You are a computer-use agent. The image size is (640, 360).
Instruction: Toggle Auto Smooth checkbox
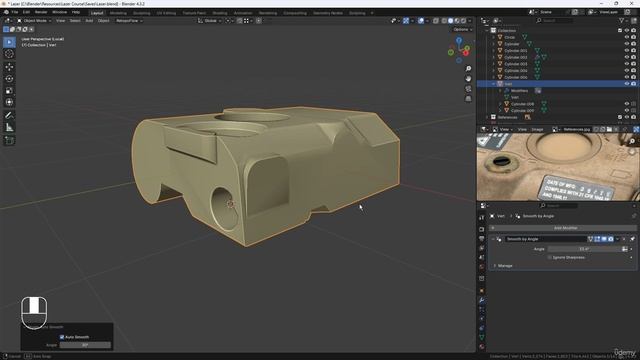[x=62, y=337]
